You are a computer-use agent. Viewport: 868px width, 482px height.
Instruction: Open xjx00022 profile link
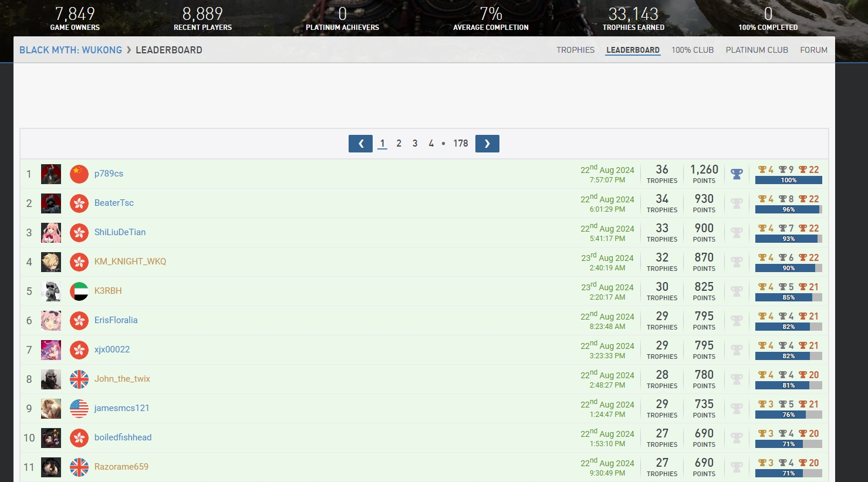(112, 349)
